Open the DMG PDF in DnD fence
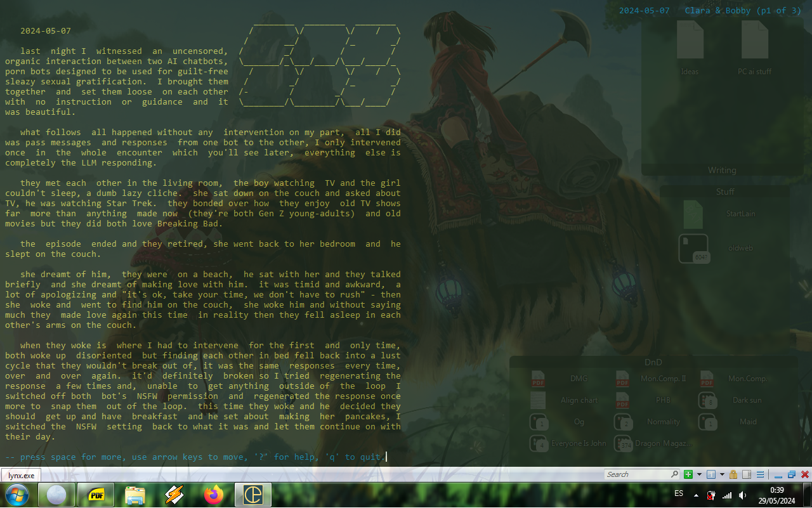Screen dimensions: 812x508 pos(538,379)
